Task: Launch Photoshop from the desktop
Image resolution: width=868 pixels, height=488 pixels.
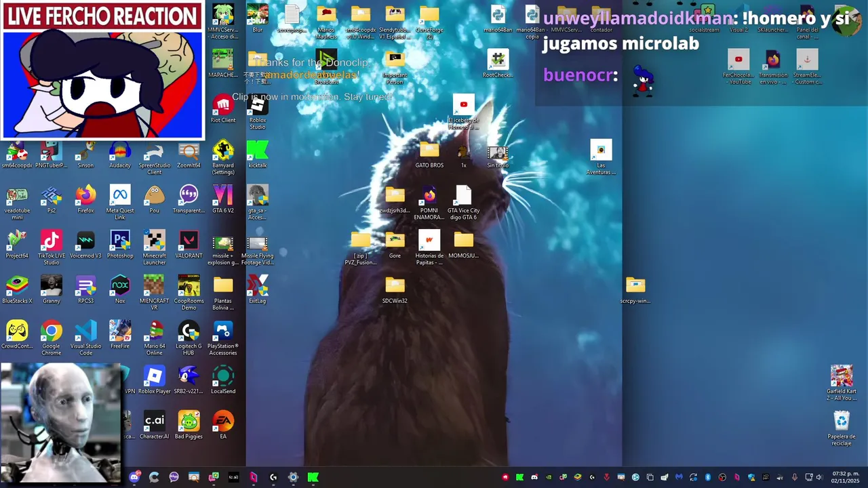Action: click(120, 245)
